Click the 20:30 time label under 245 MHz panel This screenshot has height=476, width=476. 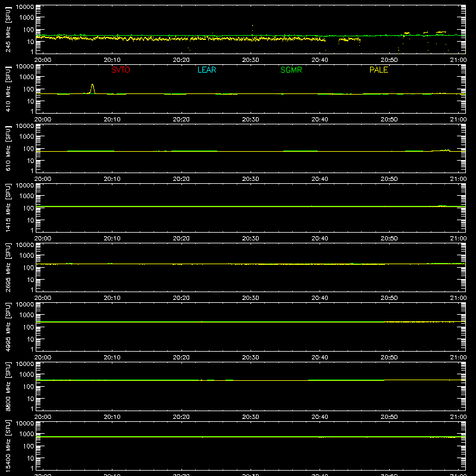tap(250, 60)
